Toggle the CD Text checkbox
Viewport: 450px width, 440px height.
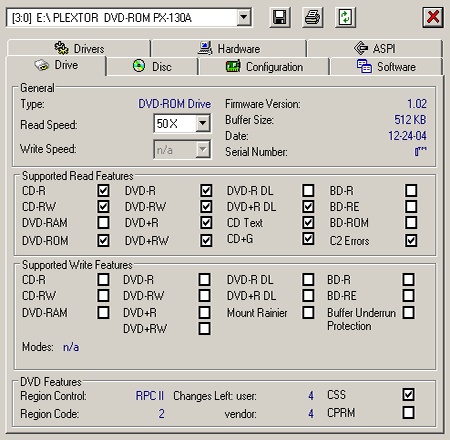coord(308,223)
